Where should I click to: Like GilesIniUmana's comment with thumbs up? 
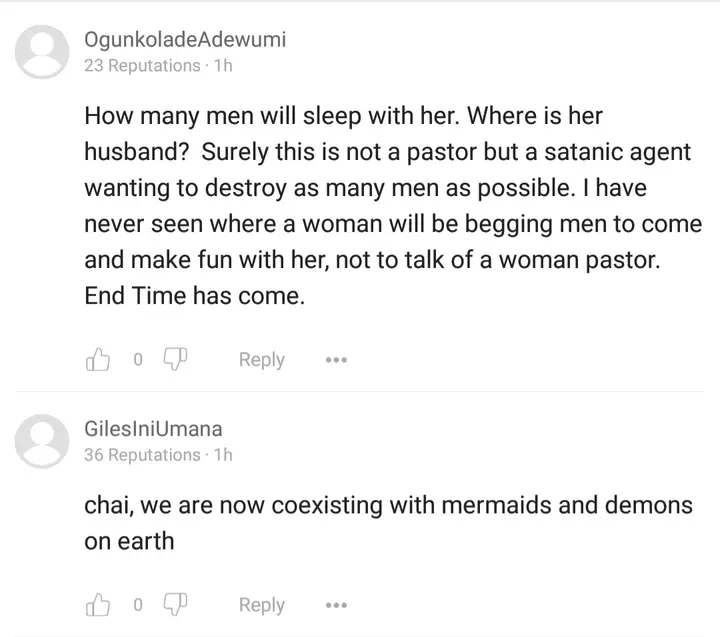coord(98,604)
